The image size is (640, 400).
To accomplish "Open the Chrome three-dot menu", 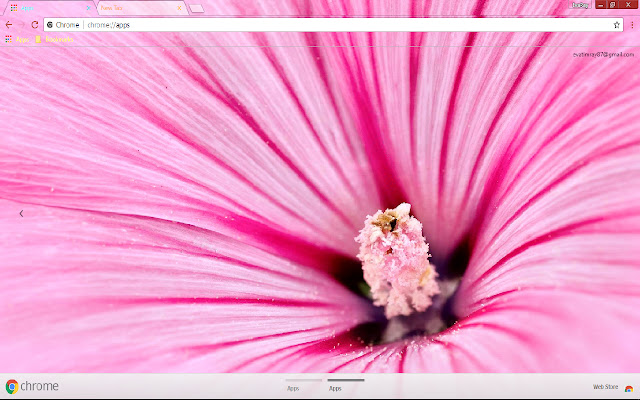I will [x=632, y=25].
